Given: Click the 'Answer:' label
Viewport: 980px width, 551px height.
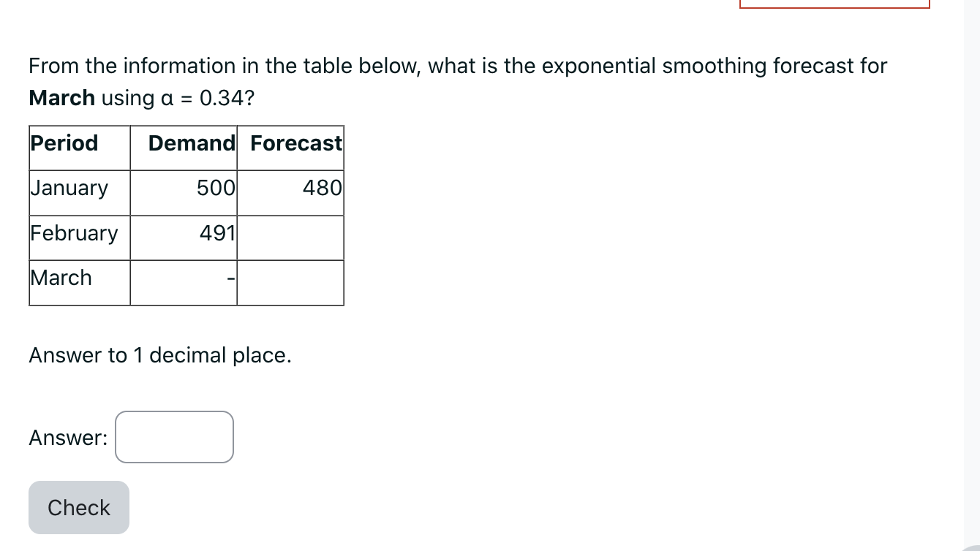Looking at the screenshot, I should (x=68, y=438).
